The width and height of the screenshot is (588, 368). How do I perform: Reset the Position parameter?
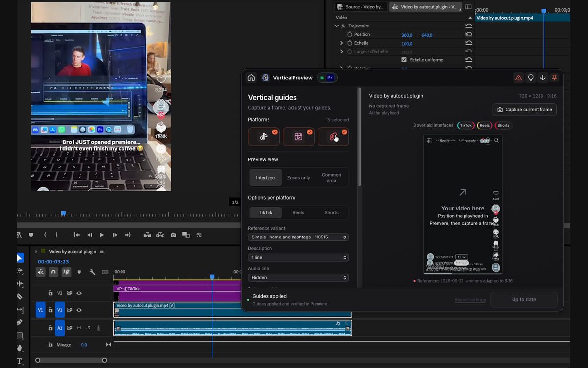(469, 35)
